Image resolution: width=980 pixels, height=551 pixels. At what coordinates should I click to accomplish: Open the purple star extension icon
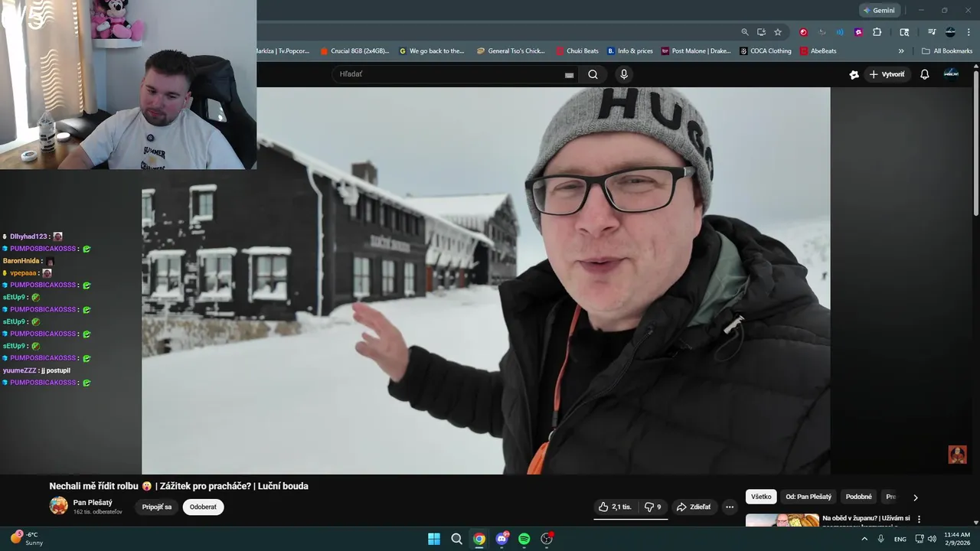(x=858, y=32)
